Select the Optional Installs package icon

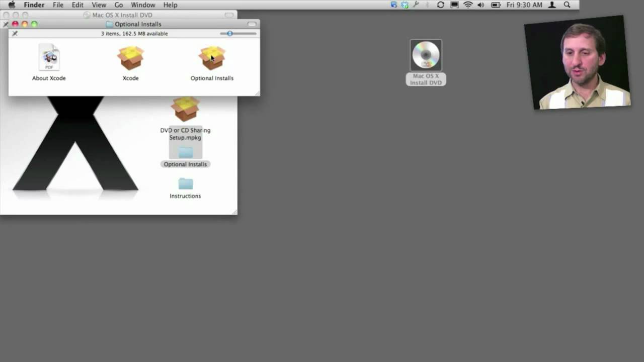pos(212,58)
